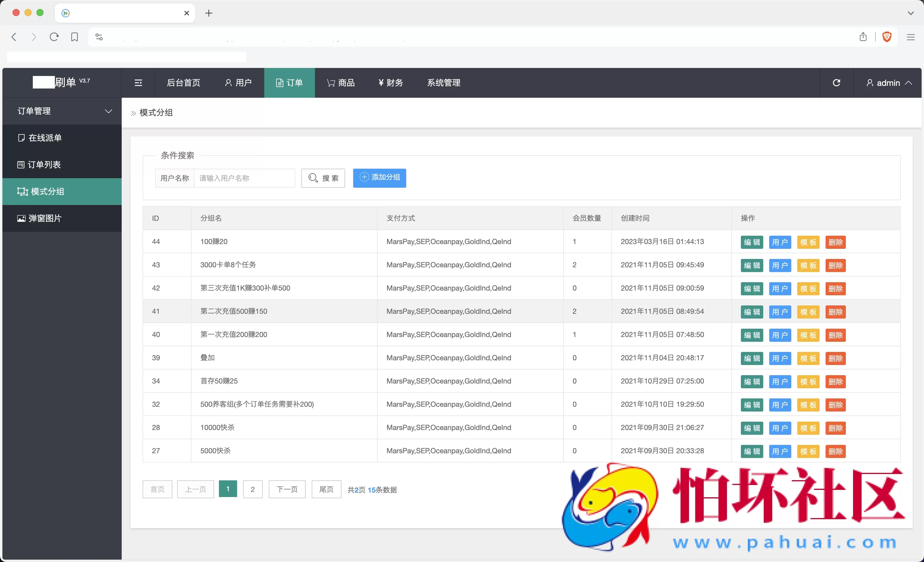Select the 弹窗图片 image icon in sidebar
The height and width of the screenshot is (562, 924).
click(21, 218)
